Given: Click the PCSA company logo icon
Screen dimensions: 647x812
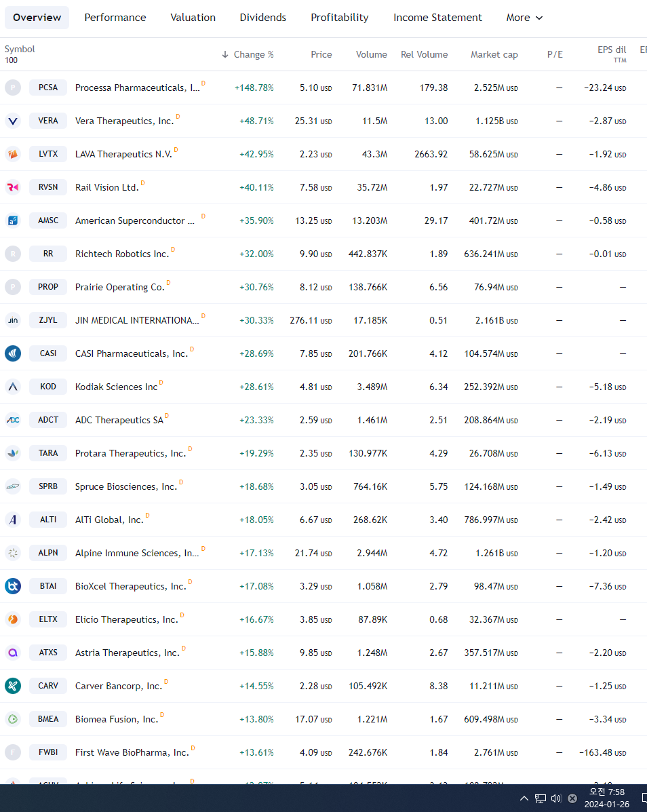Looking at the screenshot, I should click(x=13, y=88).
